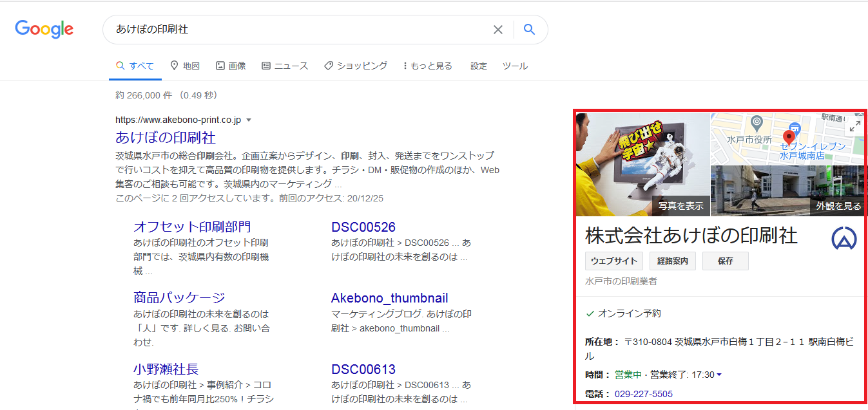Open the 商品パッケージ sitelink
The height and width of the screenshot is (410, 868).
point(179,298)
